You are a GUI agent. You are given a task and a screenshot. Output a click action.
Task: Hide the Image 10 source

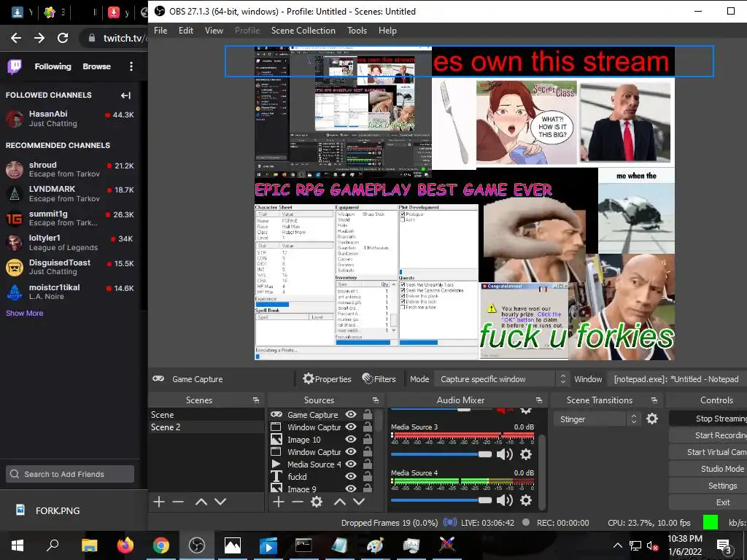click(x=351, y=440)
